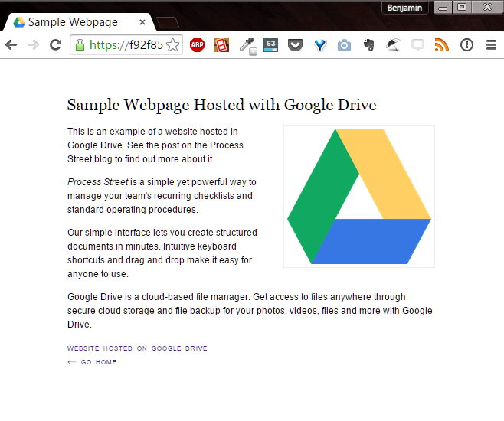Screen dimensions: 504x421
Task: Open the umbrella extension icon
Action: coord(393,45)
